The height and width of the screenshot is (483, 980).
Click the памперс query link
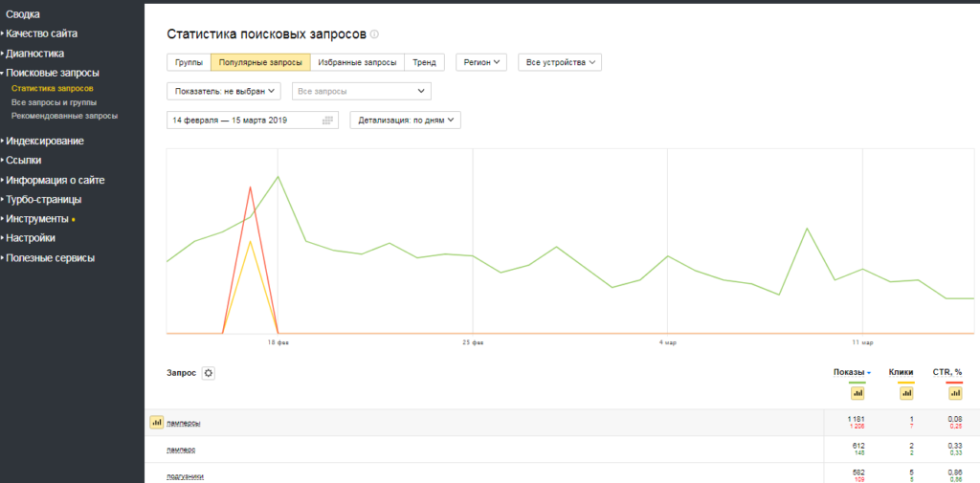click(181, 450)
